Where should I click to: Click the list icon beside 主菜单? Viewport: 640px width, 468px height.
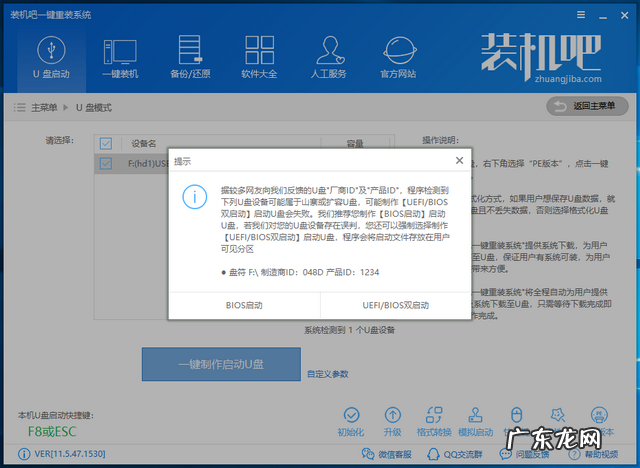pos(19,107)
